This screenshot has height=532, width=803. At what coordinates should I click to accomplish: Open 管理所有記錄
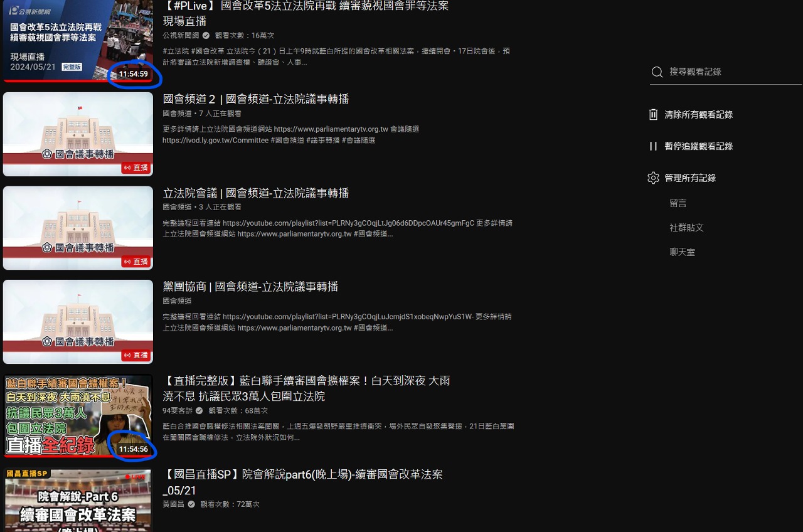(x=690, y=178)
